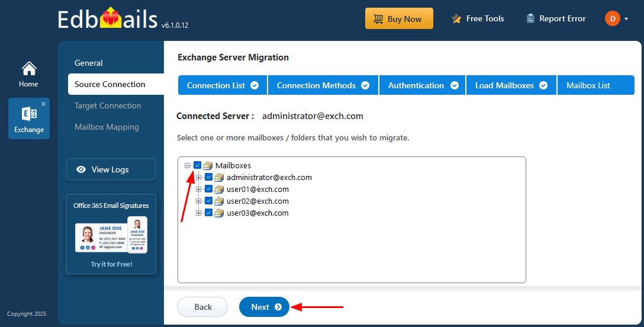Click folder icon of user03@exch.com
644x327 pixels.
pos(220,213)
